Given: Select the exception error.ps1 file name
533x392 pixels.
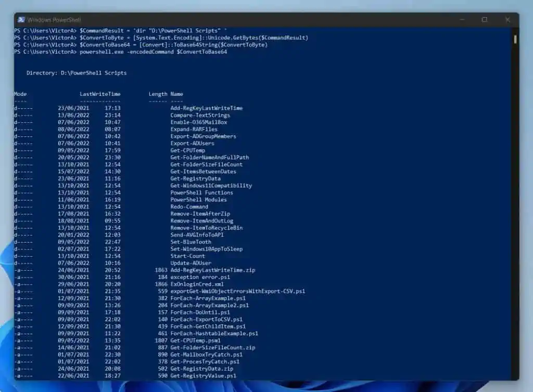Looking at the screenshot, I should pyautogui.click(x=200, y=277).
